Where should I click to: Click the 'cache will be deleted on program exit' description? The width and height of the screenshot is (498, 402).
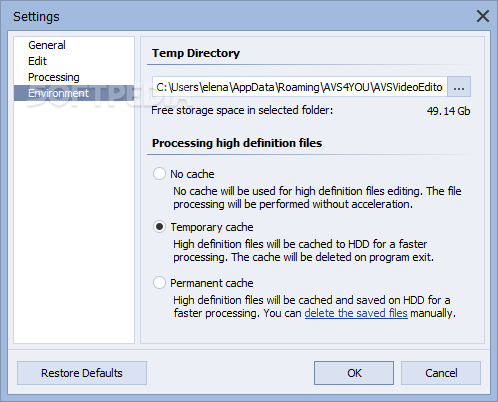[303, 251]
